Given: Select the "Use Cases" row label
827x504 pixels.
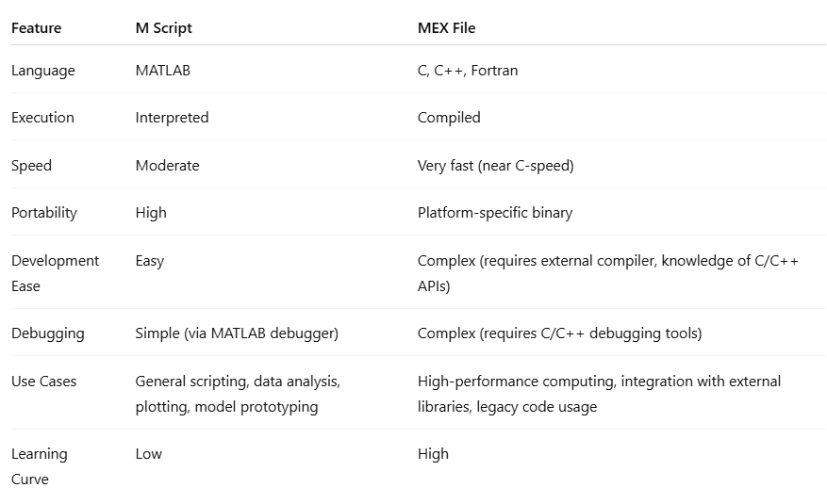Looking at the screenshot, I should pos(43,382).
